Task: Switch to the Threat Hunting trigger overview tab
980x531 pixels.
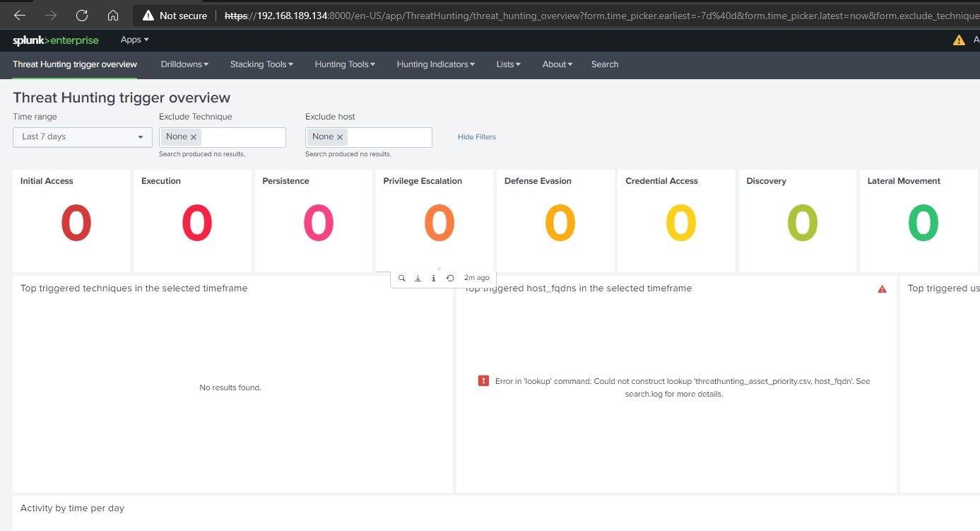Action: coord(73,64)
